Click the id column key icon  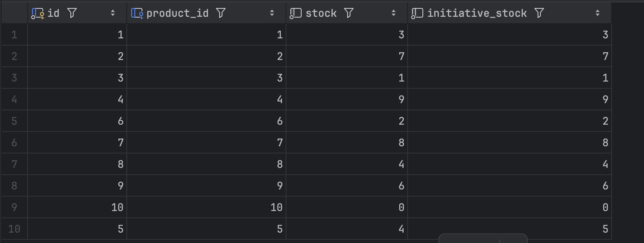click(38, 13)
